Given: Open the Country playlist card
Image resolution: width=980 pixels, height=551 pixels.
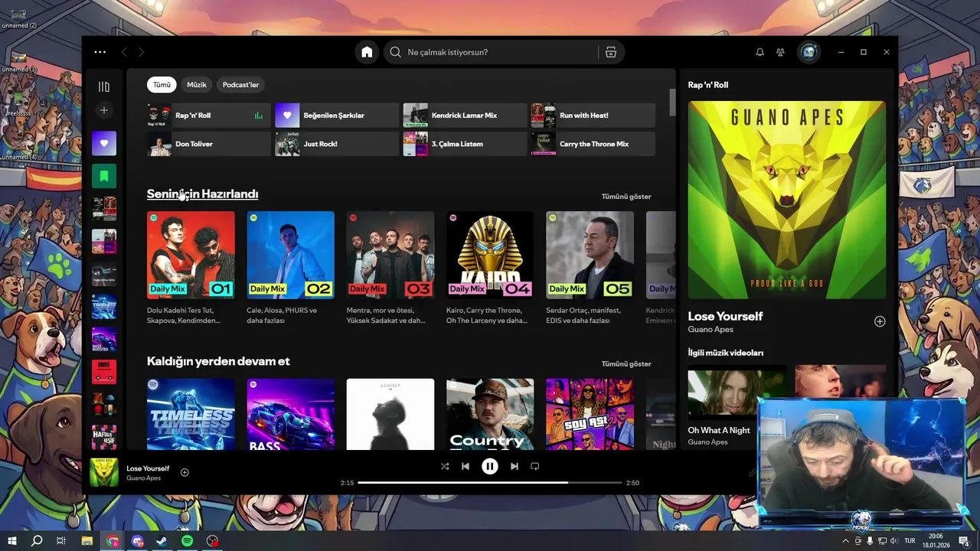Looking at the screenshot, I should (490, 414).
